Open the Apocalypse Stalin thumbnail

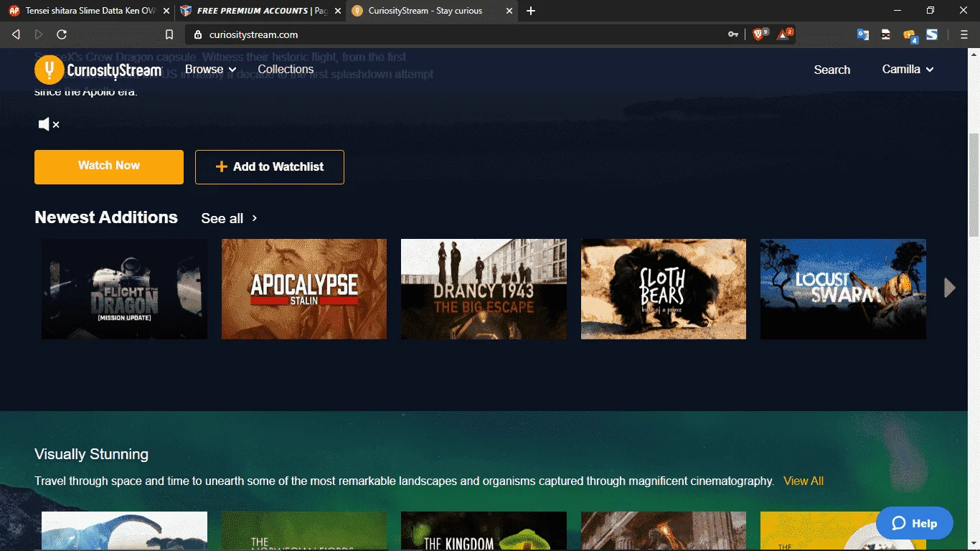tap(304, 289)
